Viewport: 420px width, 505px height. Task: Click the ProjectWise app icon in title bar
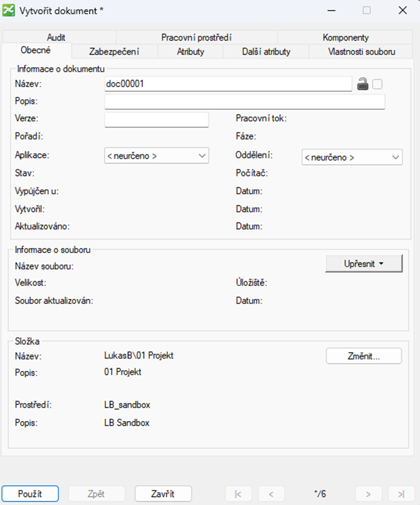9,10
